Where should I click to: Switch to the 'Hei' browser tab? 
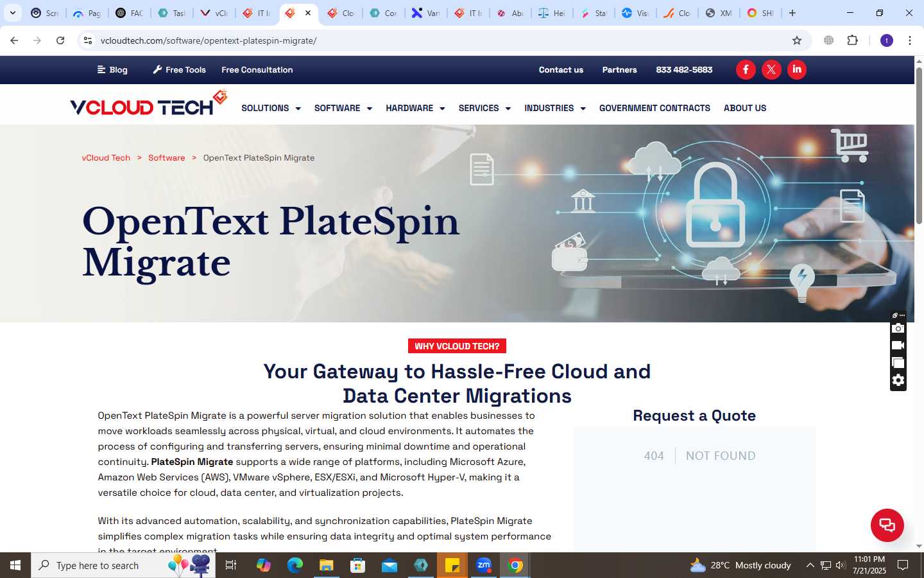coord(552,13)
